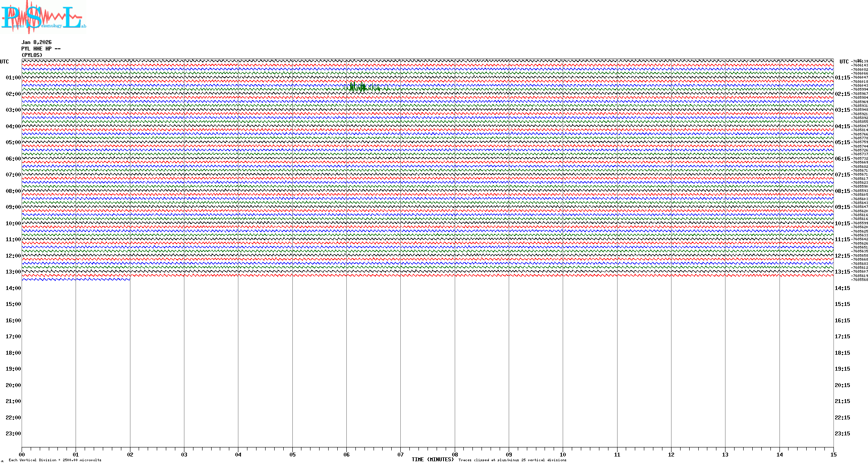Click the PSL Seismology Lab logo
Viewport: 868px width, 466px height.
(42, 17)
